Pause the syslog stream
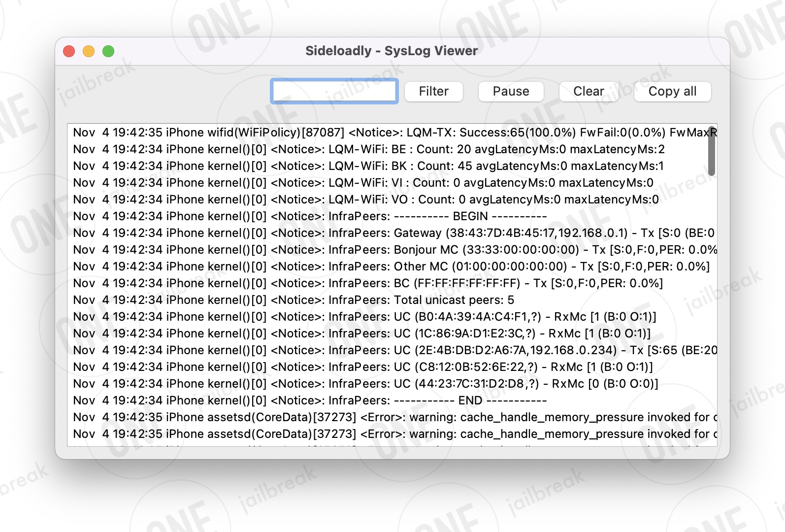785x532 pixels. pos(511,91)
